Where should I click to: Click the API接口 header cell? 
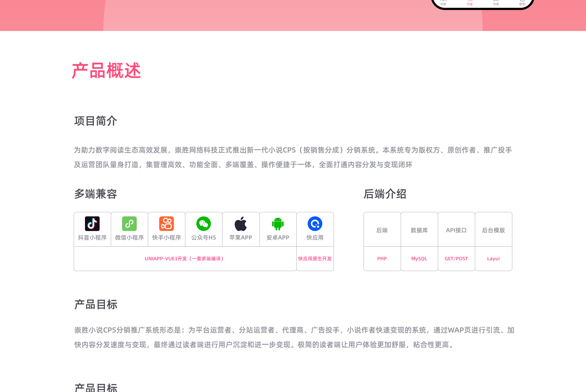click(x=456, y=230)
